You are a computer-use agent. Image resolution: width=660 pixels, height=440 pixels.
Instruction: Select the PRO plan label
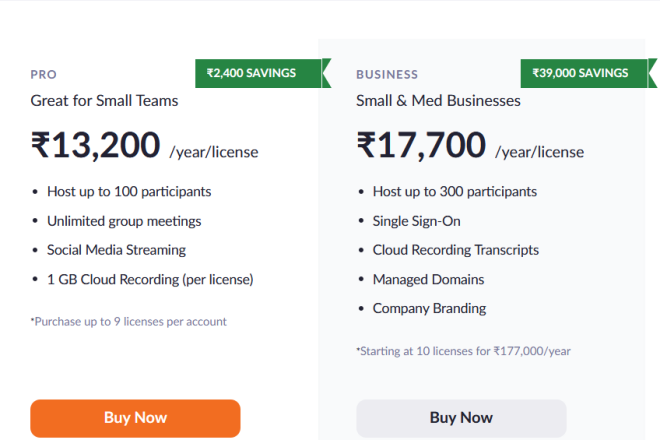click(x=43, y=75)
